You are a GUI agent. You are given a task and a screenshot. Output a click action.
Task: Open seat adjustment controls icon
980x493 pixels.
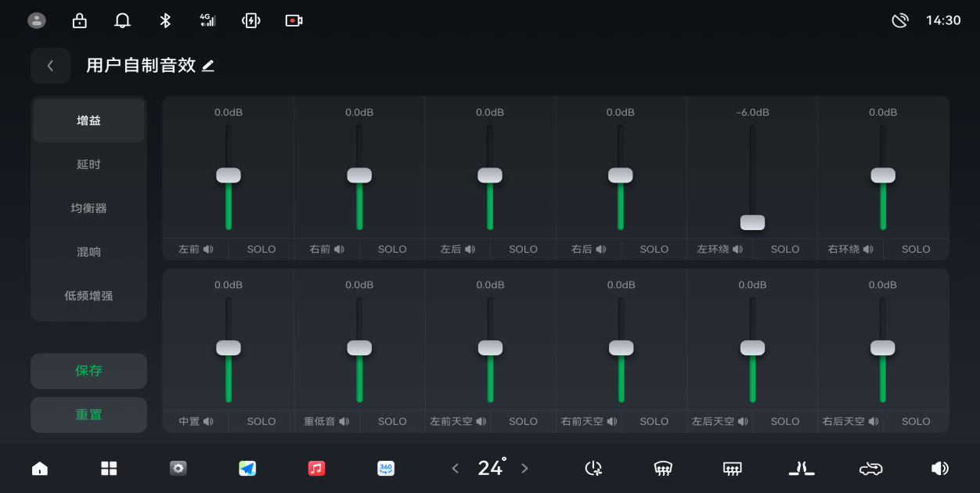[x=802, y=468]
